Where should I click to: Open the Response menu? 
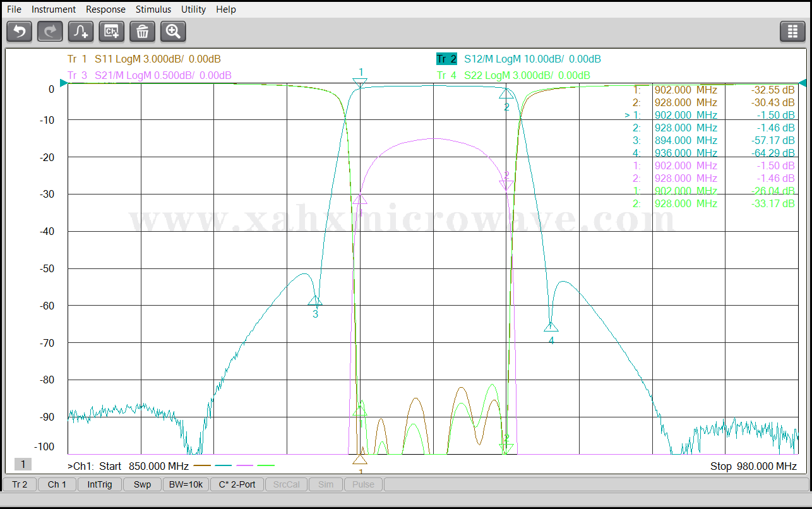tap(105, 9)
